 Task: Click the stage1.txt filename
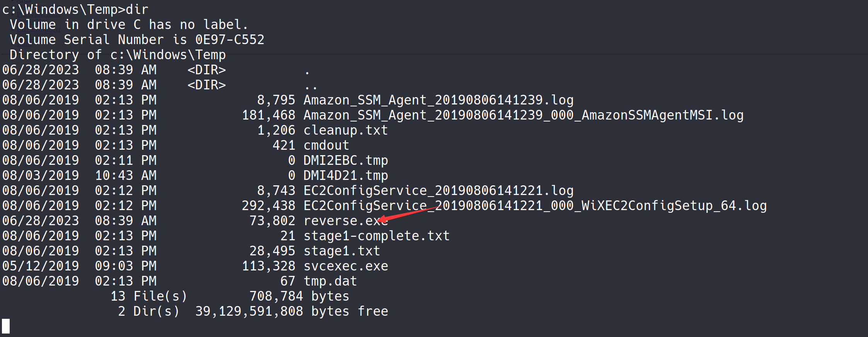click(x=342, y=251)
